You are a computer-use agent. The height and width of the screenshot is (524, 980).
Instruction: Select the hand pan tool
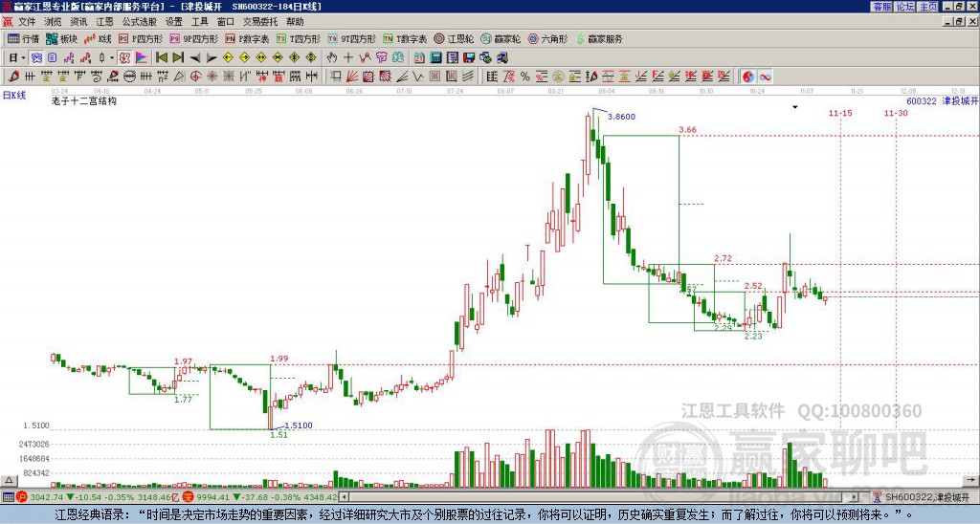pyautogui.click(x=332, y=58)
